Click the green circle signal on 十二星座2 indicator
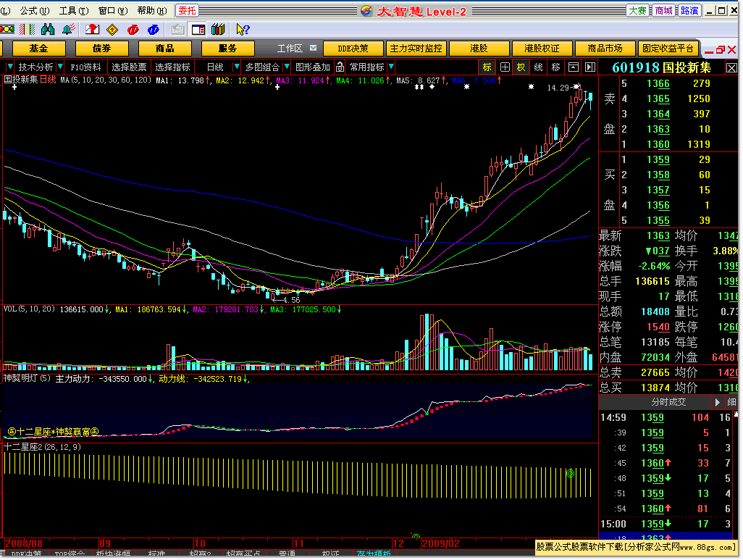 pyautogui.click(x=571, y=473)
